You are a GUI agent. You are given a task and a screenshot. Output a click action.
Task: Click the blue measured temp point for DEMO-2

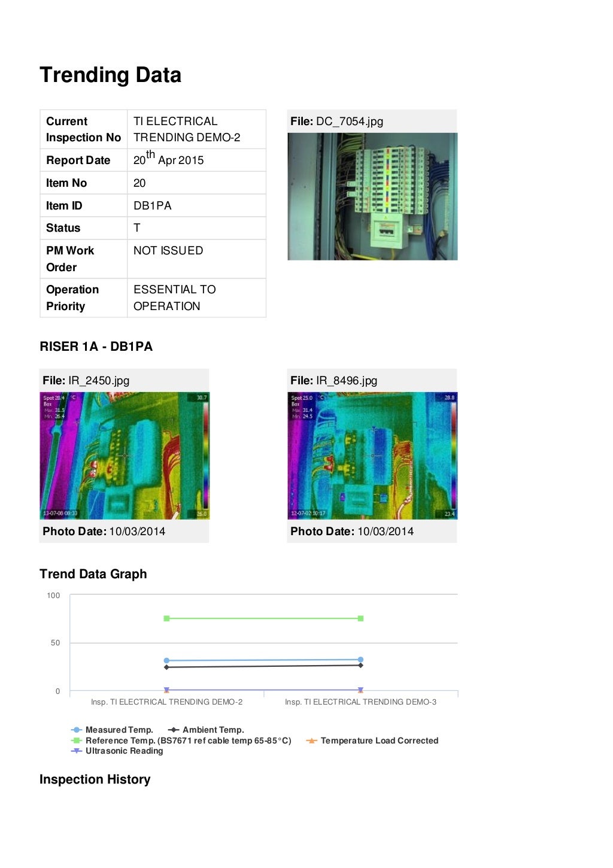tap(166, 661)
